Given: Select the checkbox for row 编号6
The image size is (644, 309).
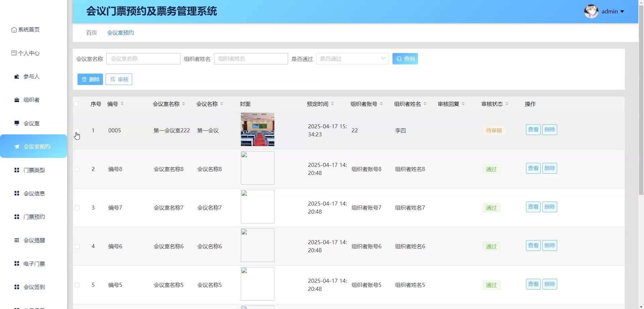Looking at the screenshot, I should (77, 247).
